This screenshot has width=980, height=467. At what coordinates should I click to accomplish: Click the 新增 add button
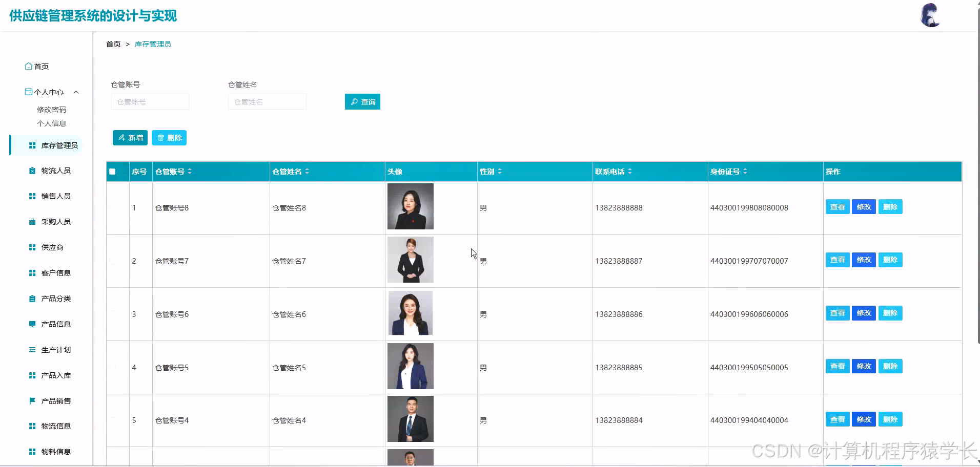(x=130, y=138)
